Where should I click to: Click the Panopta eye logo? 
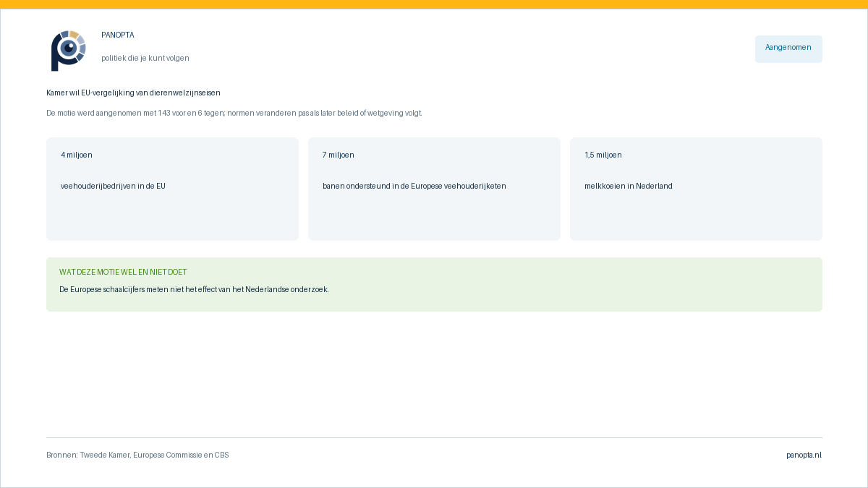click(69, 51)
